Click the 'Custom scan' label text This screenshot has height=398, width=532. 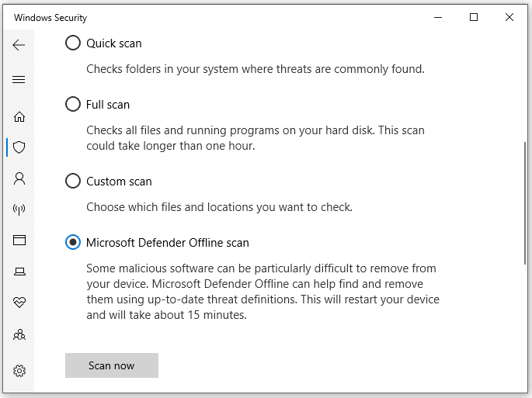(x=119, y=182)
